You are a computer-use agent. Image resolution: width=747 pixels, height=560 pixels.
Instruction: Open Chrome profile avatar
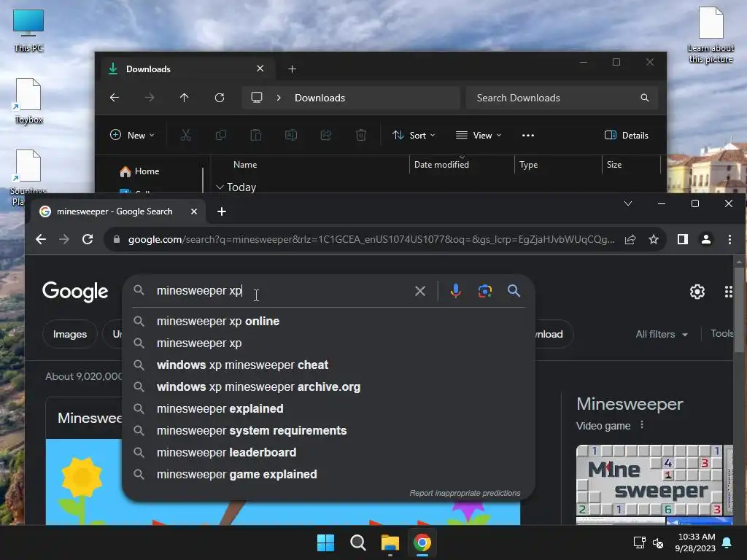pyautogui.click(x=706, y=239)
